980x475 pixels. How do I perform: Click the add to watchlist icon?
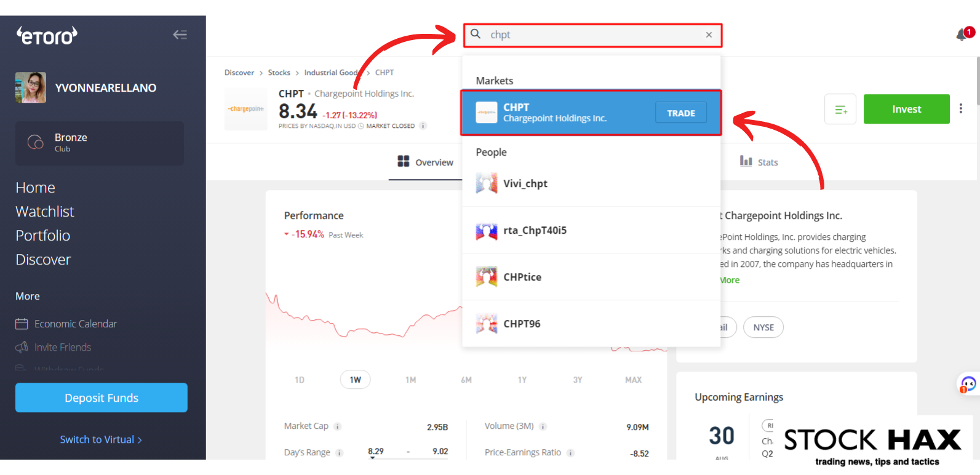tap(840, 110)
